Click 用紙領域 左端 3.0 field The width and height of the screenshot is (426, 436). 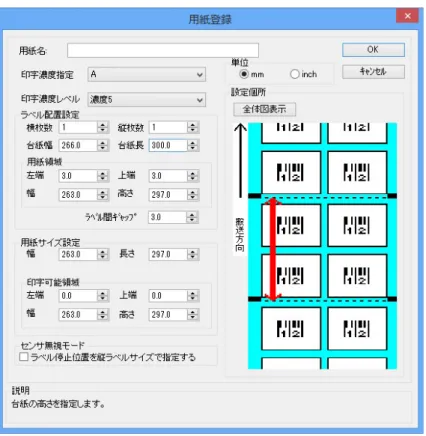point(78,176)
